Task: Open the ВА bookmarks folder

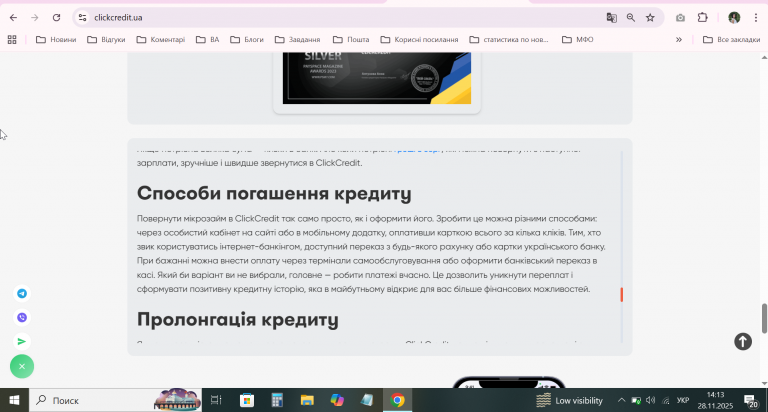Action: click(x=207, y=40)
